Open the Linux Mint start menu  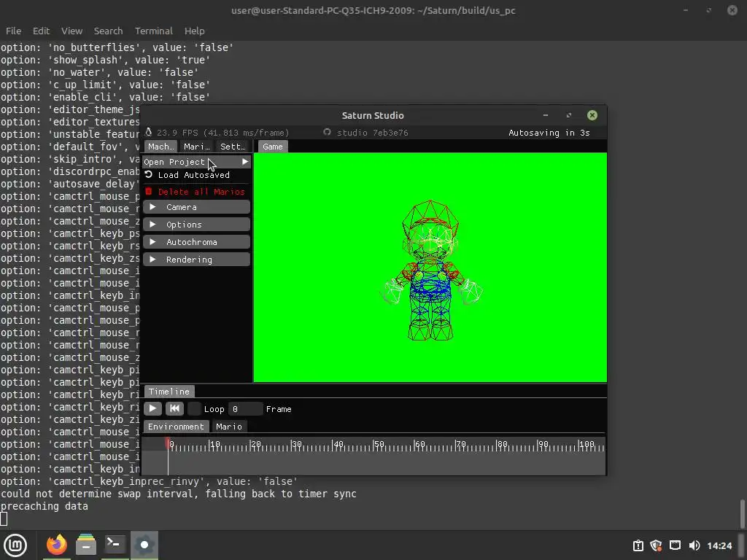(15, 545)
